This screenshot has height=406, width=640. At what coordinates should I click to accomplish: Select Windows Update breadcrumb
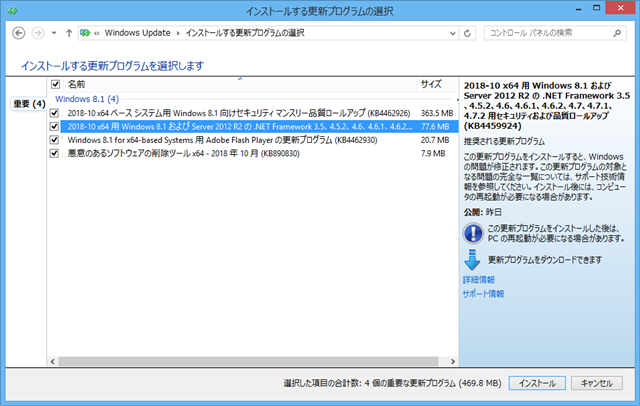[137, 33]
